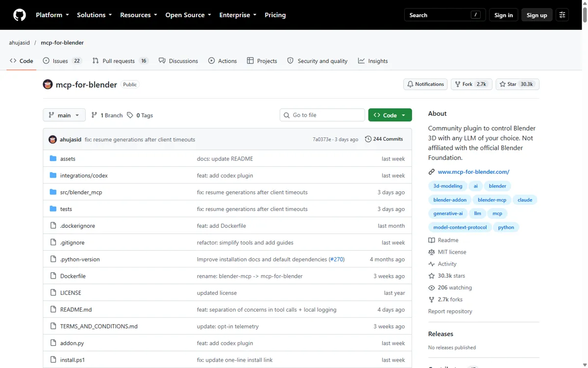Click the header Search box

[445, 15]
